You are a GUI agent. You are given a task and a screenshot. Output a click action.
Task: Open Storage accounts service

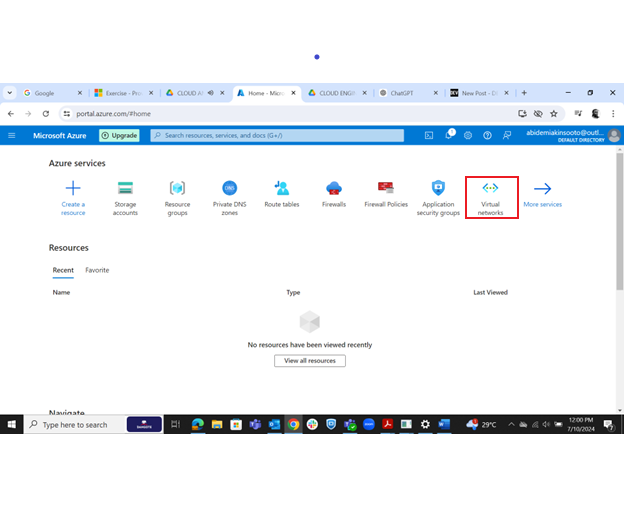pos(125,198)
